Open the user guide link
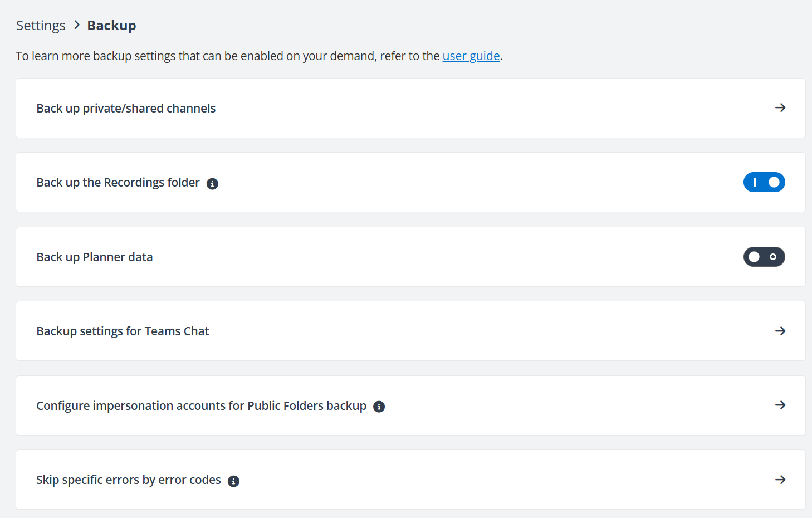Image resolution: width=812 pixels, height=518 pixels. [471, 56]
